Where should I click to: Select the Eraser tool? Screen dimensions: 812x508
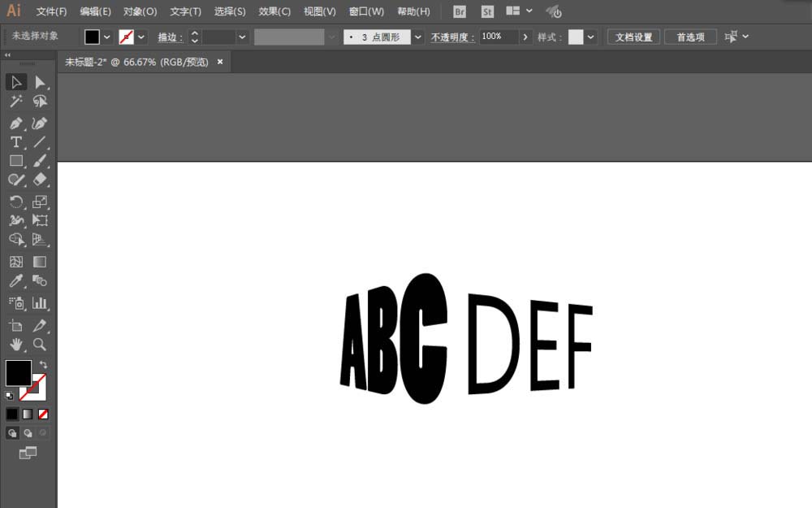click(x=40, y=180)
